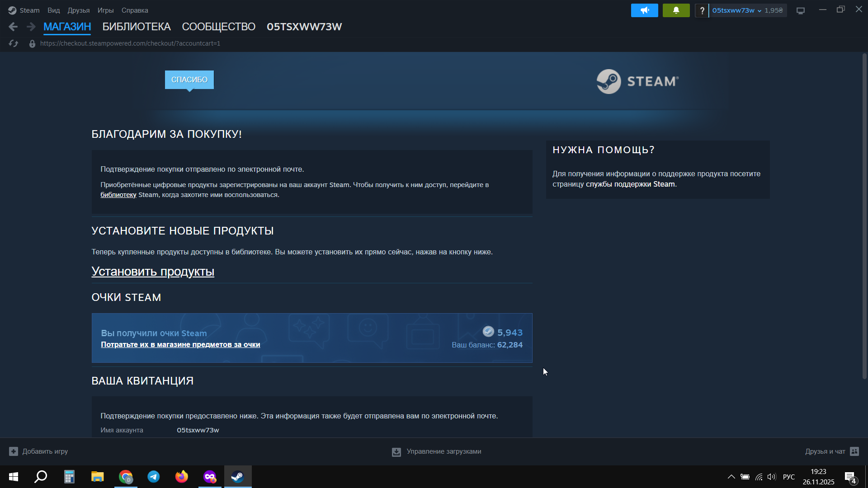Screen dimensions: 868x488
Task: Click the Установить продукты link
Action: click(x=153, y=272)
